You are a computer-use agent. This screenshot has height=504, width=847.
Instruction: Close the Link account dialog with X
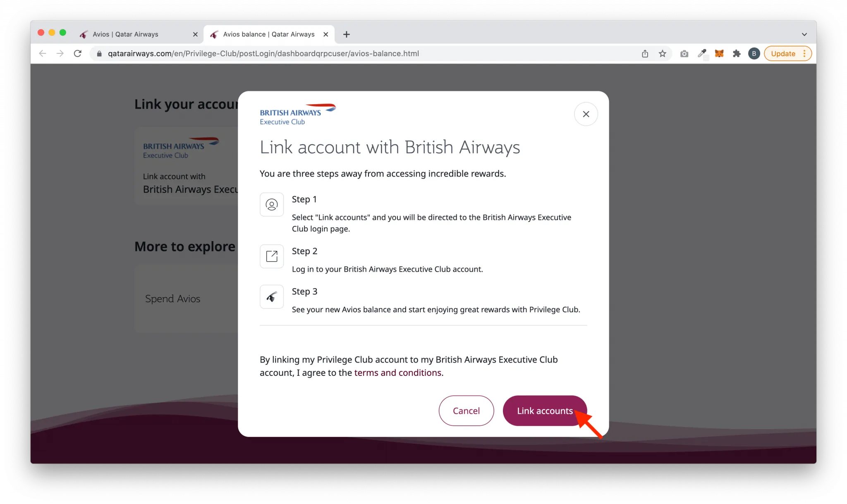pos(586,114)
